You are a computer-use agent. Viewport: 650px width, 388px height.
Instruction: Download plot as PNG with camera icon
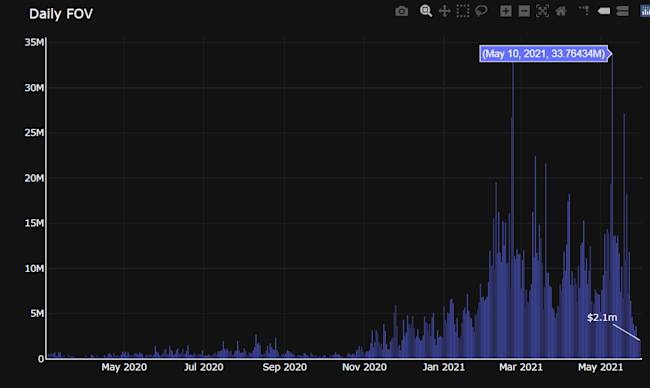[401, 11]
